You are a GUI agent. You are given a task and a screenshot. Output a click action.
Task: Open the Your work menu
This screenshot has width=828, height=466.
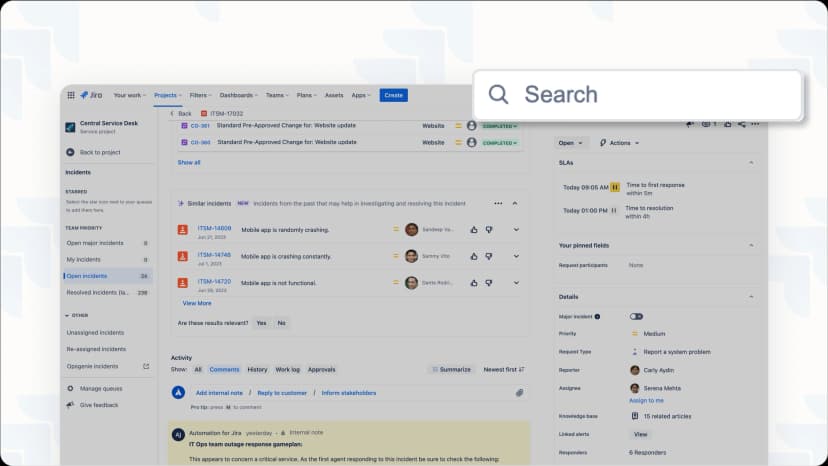click(129, 95)
